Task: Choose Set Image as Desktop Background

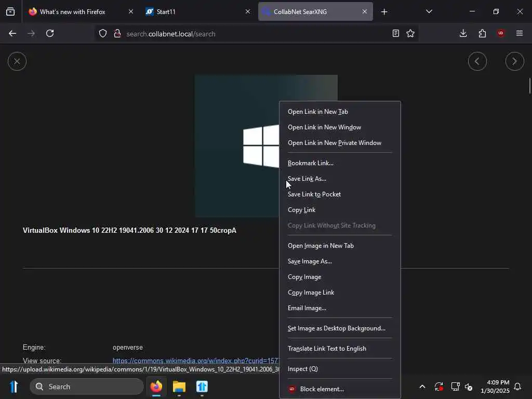Action: click(340, 328)
